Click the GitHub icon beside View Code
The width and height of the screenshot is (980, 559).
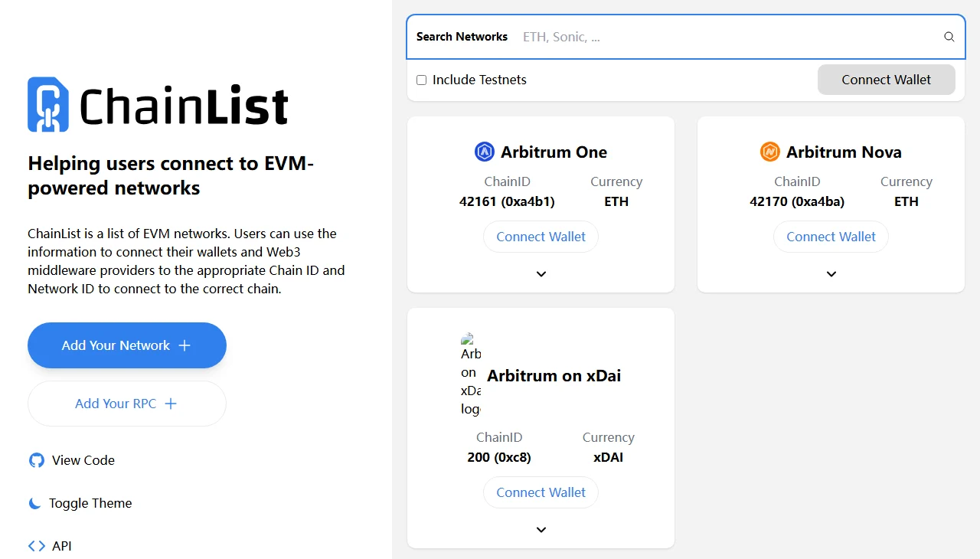(37, 460)
